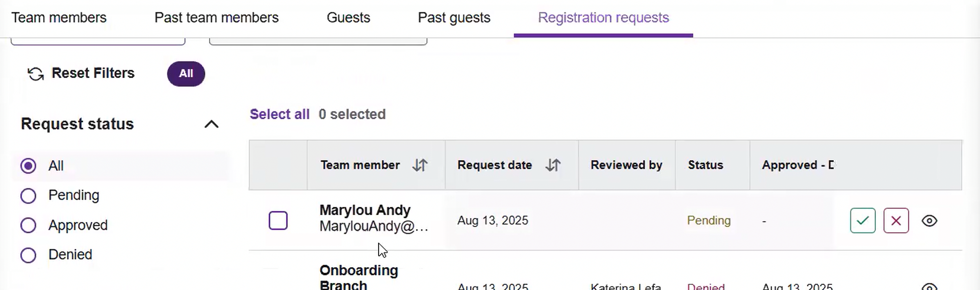Screen dimensions: 980x290
Task: Tick the checkbox for Marylou Andy
Action: click(x=278, y=221)
